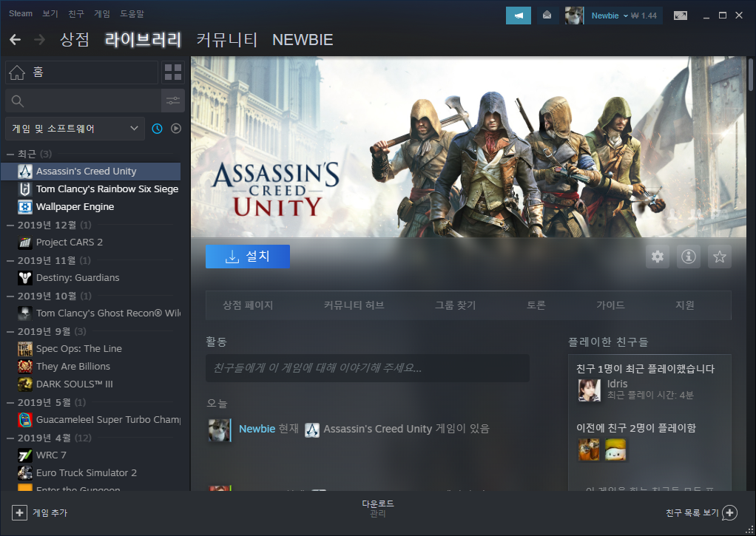
Task: Select DARK SOULS III in library list
Action: [x=74, y=384]
